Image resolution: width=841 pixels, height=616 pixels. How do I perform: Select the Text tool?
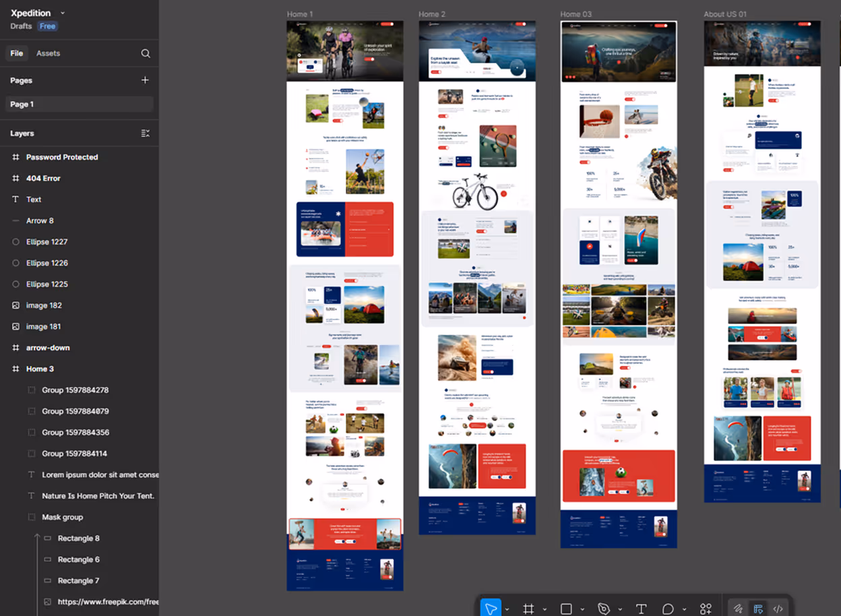(x=641, y=608)
